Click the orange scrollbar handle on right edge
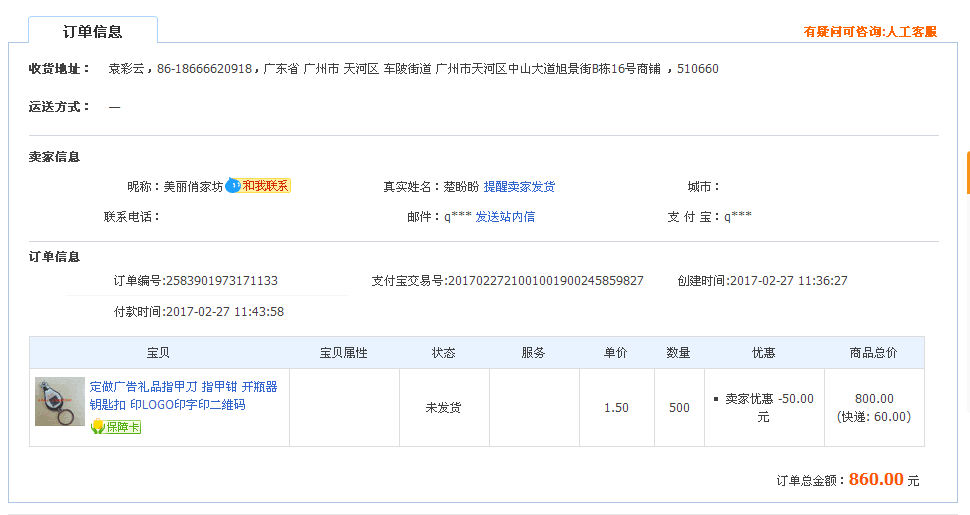The height and width of the screenshot is (515, 970). click(967, 172)
